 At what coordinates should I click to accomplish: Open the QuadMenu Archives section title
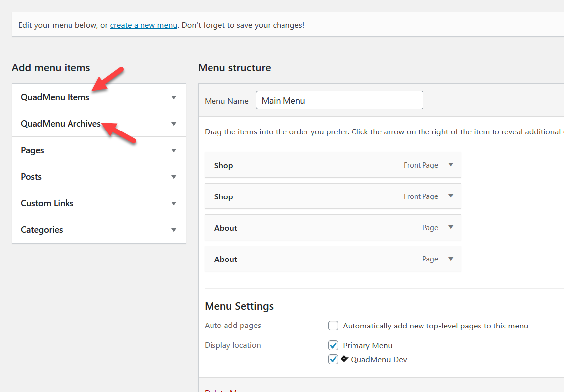pyautogui.click(x=61, y=124)
